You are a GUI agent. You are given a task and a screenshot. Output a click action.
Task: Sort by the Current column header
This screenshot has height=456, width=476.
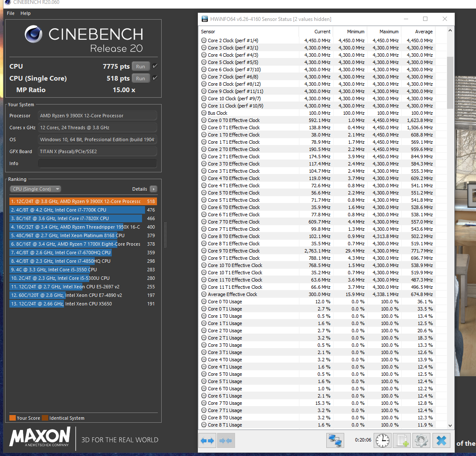click(316, 32)
